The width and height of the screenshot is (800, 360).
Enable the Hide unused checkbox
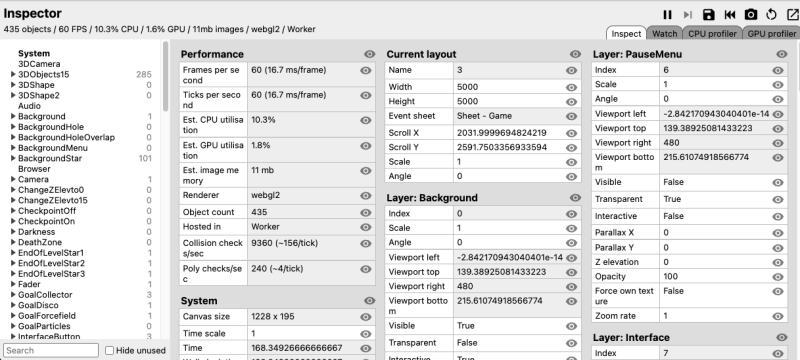(x=109, y=350)
